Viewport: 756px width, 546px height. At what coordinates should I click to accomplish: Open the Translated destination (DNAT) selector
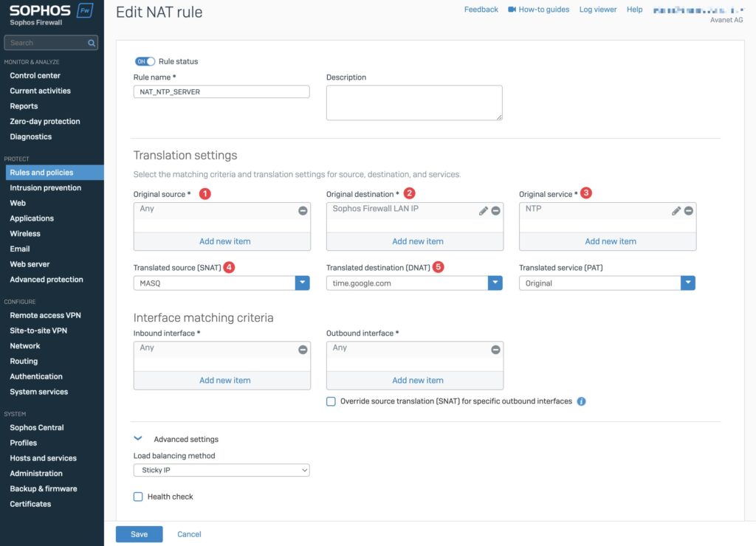(x=495, y=283)
